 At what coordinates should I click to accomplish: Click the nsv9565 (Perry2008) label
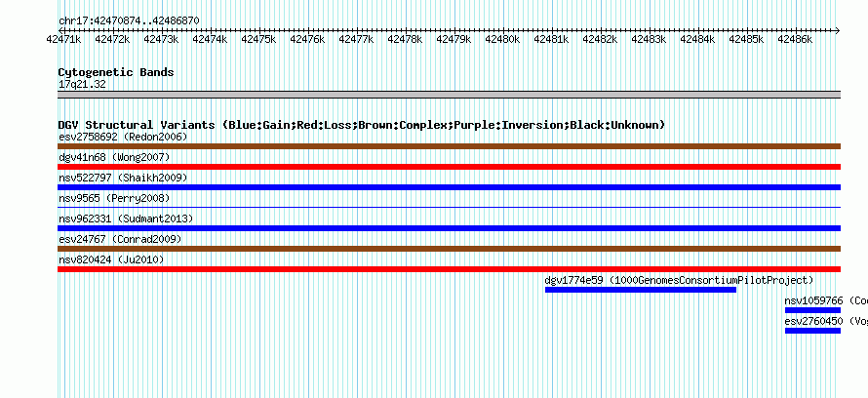114,198
